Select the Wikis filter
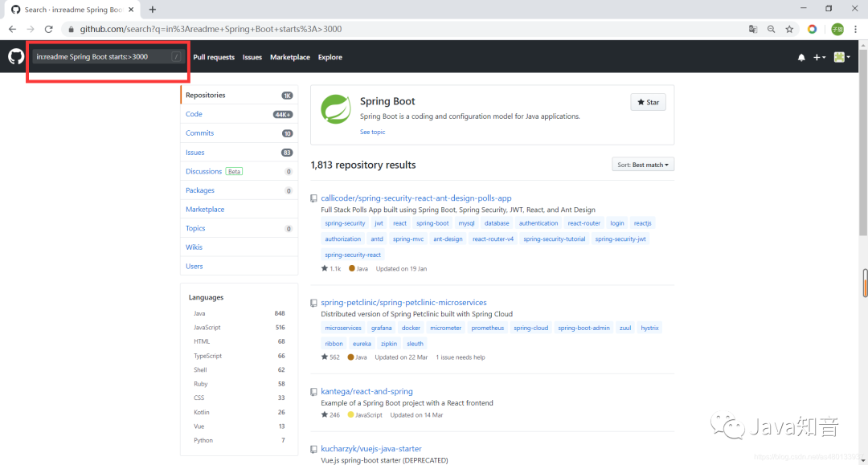Screen dimensions: 868x465 pos(240,247)
